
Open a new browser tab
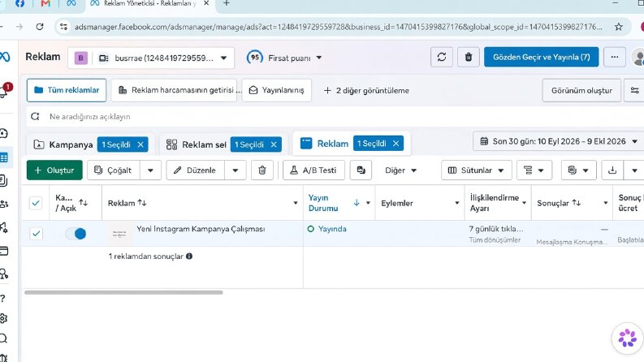coord(227,4)
